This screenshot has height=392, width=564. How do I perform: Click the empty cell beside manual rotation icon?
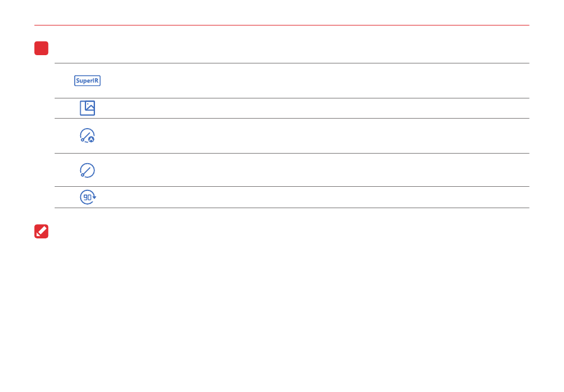point(315,170)
